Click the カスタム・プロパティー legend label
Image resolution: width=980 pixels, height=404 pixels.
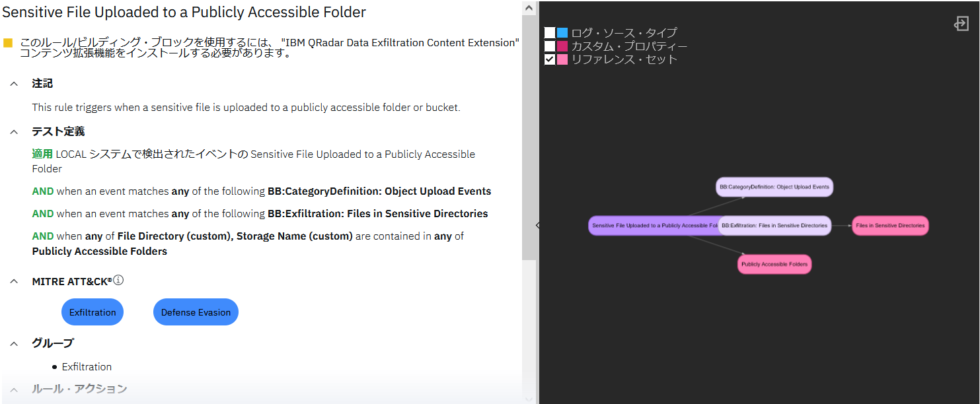629,46
